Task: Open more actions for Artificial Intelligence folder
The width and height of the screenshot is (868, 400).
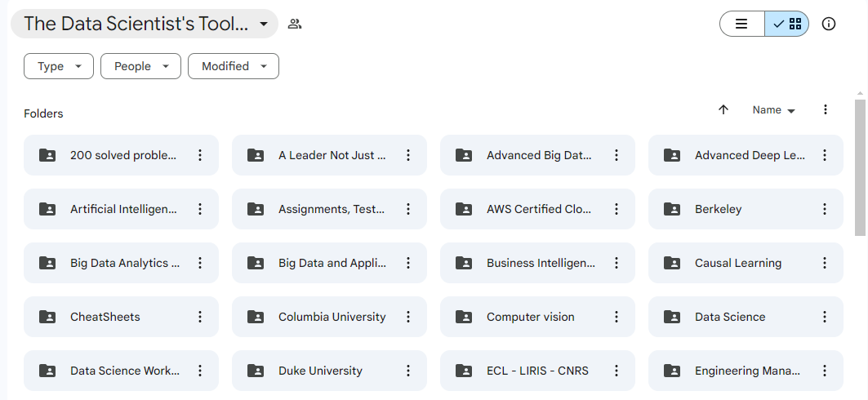Action: pos(200,209)
